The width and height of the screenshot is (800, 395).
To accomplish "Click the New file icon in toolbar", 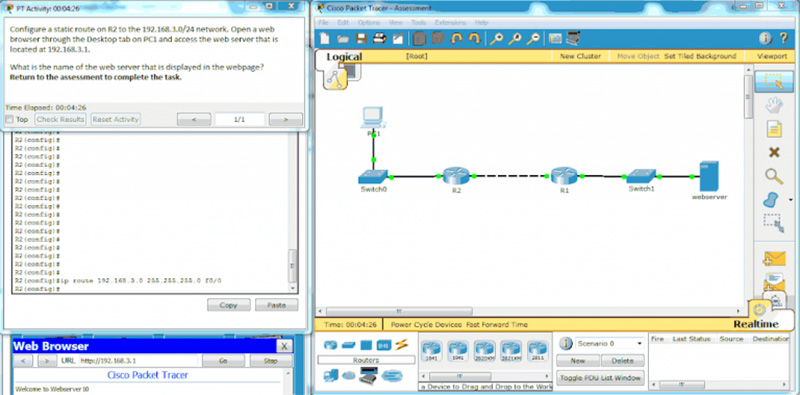I will coord(324,39).
